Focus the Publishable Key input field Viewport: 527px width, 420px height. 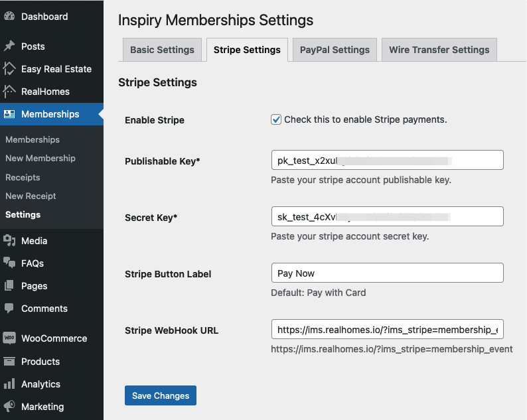387,160
